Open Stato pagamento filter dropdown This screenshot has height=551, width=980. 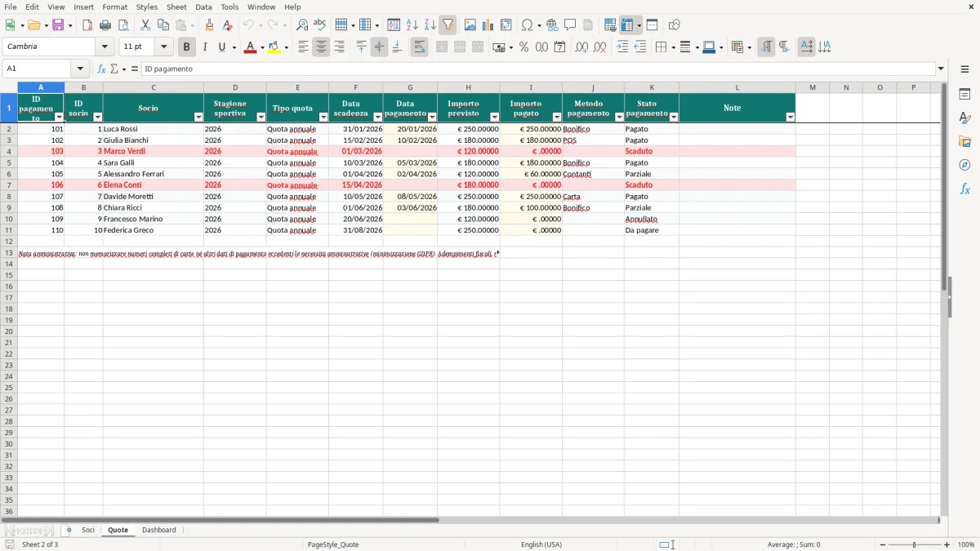(x=674, y=118)
